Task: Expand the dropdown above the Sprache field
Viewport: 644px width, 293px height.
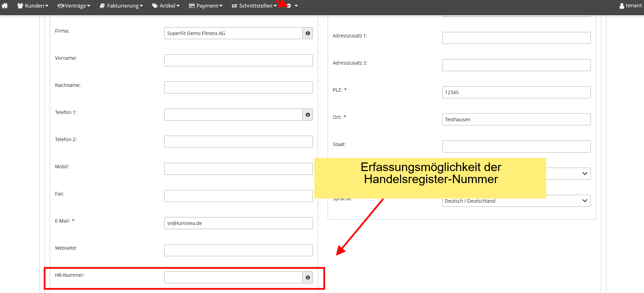Action: (568, 174)
